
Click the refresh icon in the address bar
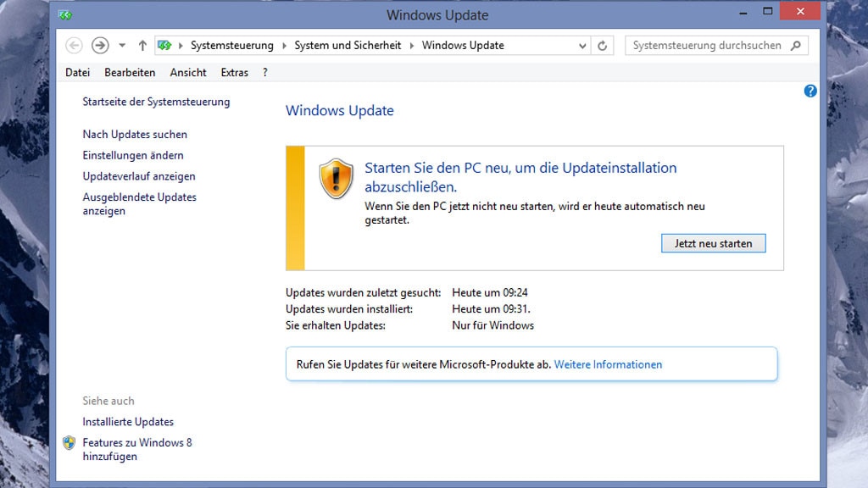[603, 45]
